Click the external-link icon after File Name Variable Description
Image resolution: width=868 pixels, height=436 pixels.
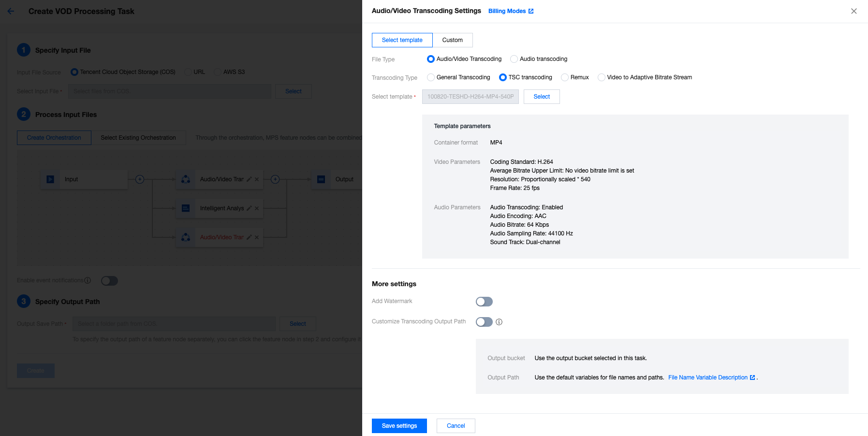752,378
